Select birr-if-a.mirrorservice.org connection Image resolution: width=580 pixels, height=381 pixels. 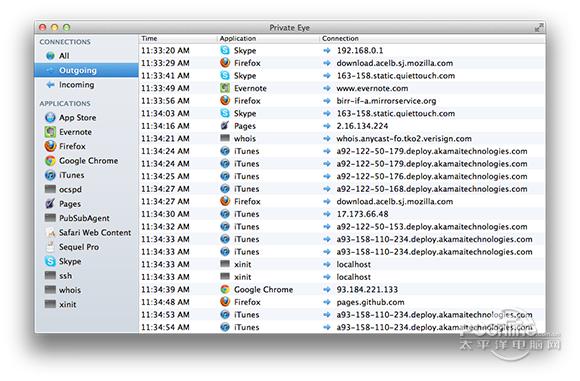(386, 101)
